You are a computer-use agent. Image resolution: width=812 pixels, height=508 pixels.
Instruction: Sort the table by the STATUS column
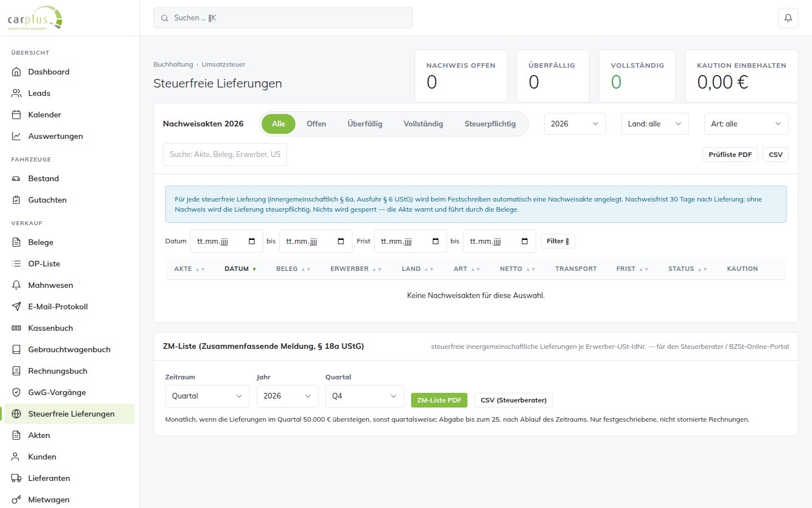coord(687,269)
